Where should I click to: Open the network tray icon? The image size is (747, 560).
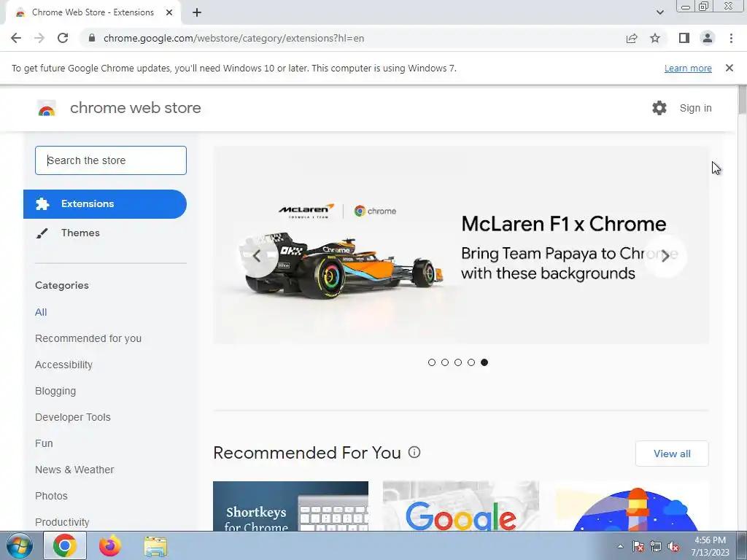point(656,547)
